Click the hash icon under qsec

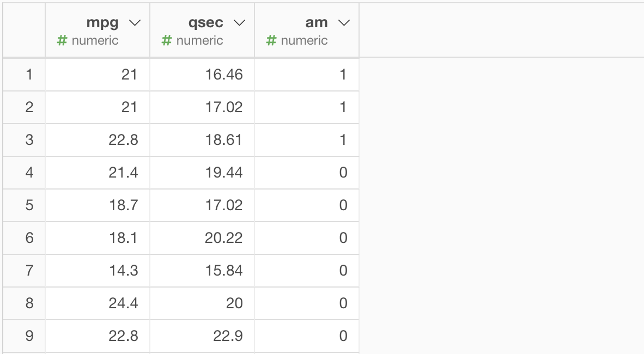click(167, 41)
